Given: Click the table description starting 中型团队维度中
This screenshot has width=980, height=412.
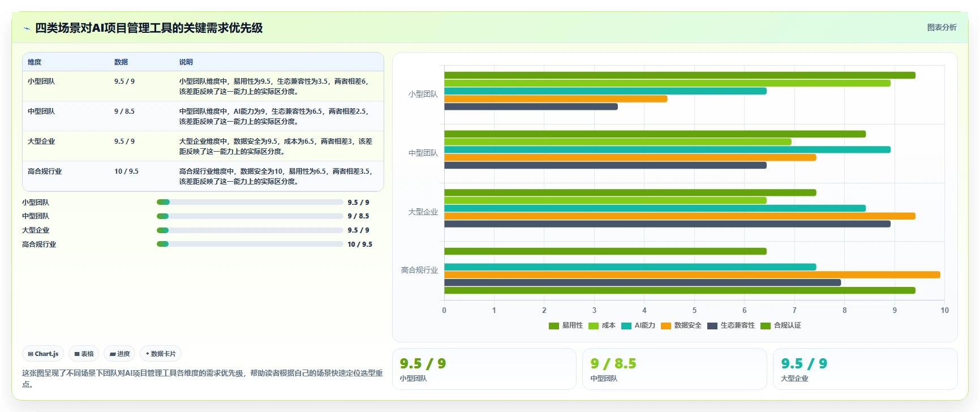Looking at the screenshot, I should [275, 117].
